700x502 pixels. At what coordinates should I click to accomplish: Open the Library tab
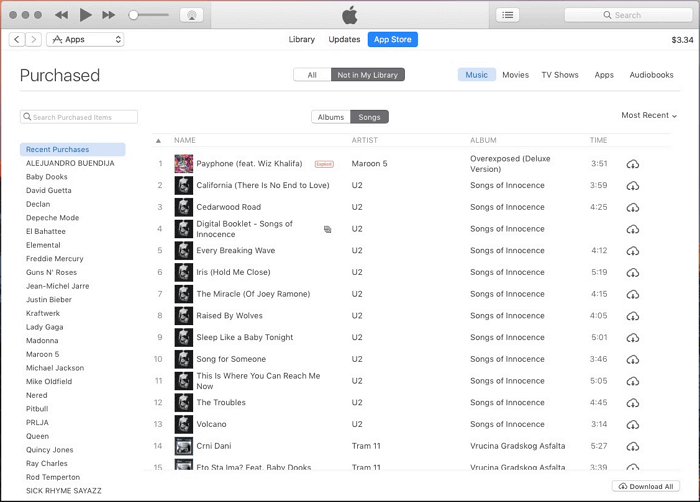pyautogui.click(x=301, y=39)
